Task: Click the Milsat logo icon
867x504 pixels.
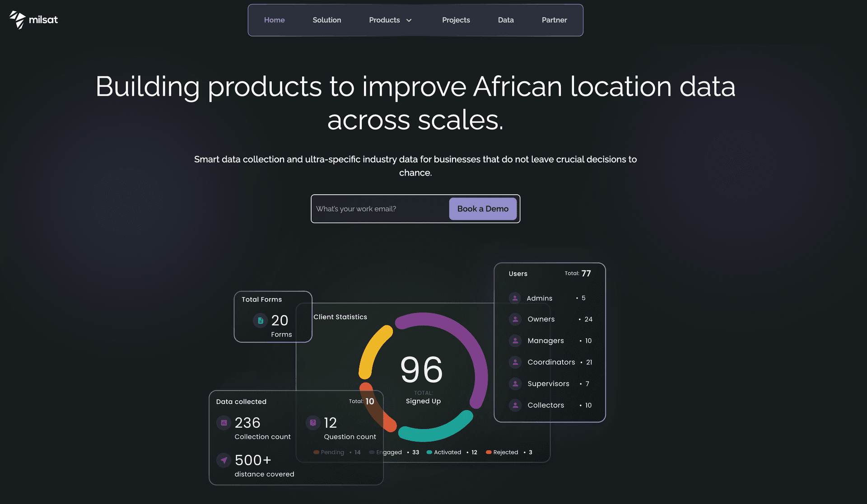Action: click(x=18, y=20)
